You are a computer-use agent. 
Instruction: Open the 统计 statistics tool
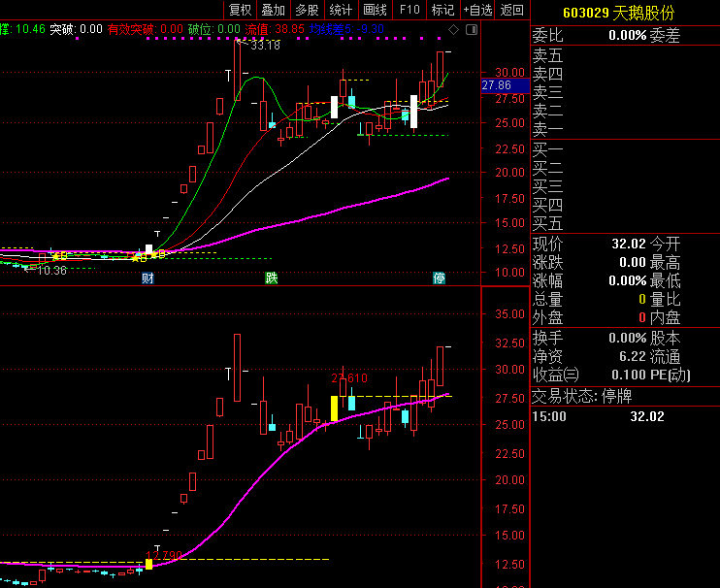point(341,10)
